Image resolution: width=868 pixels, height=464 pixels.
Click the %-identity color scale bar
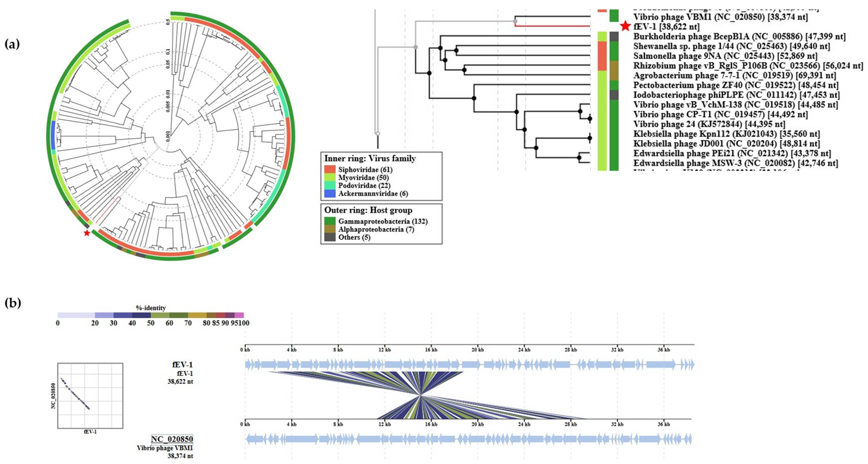coord(151,315)
